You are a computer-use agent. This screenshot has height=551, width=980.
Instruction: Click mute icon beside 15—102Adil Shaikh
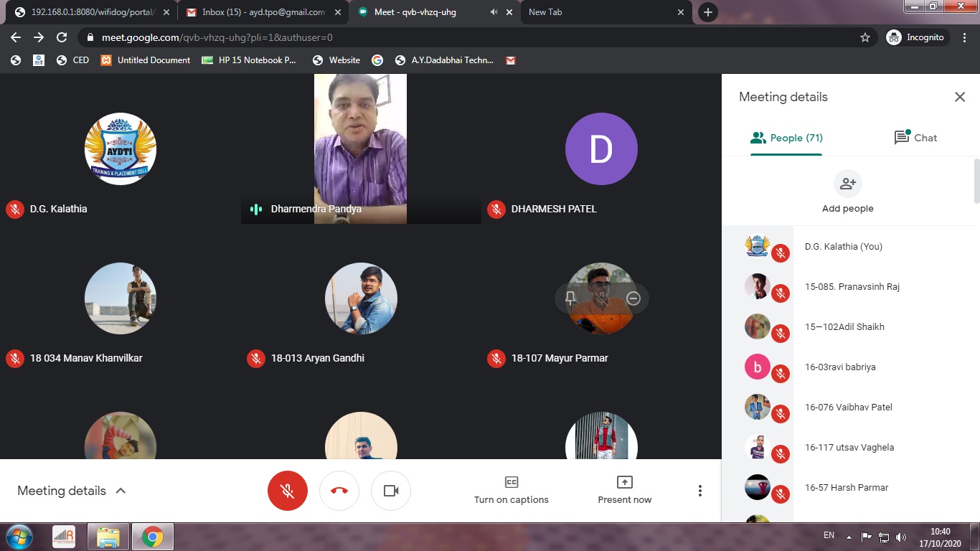[x=781, y=333]
